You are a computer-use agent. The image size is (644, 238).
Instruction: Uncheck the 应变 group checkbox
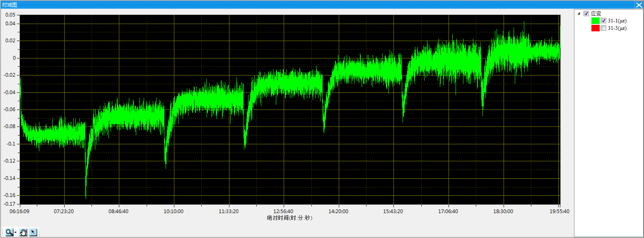click(586, 13)
